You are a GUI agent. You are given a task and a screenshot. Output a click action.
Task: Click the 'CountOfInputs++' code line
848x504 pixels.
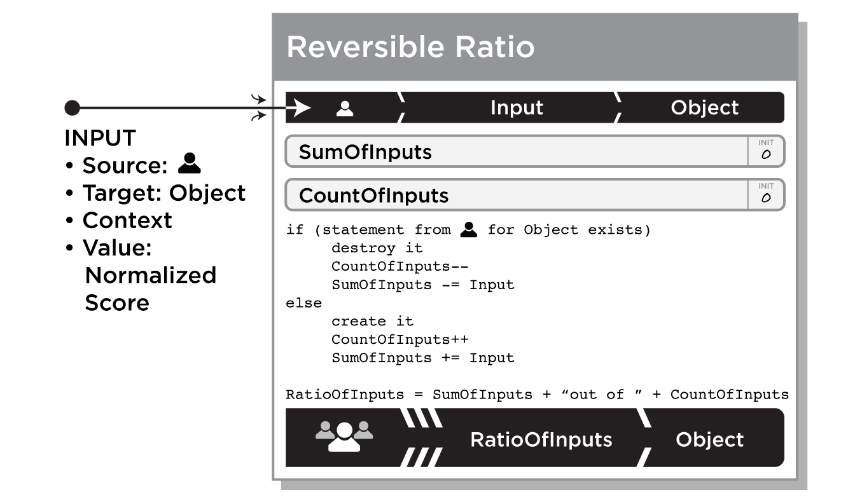click(x=400, y=339)
